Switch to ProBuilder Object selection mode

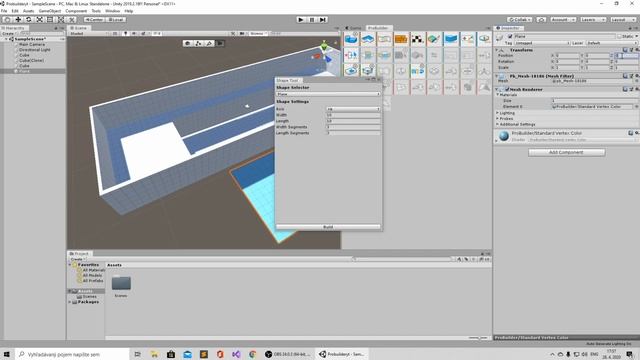187,43
